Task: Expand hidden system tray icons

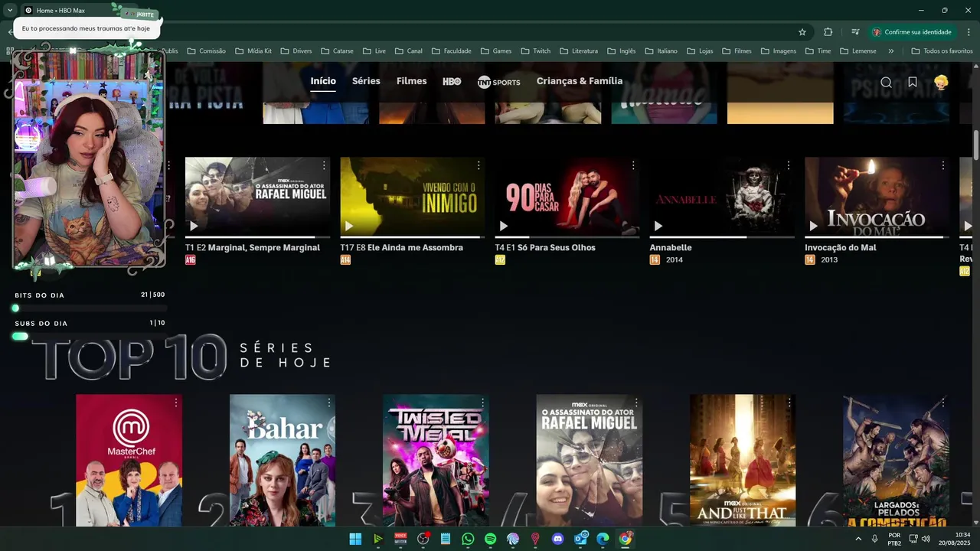Action: (857, 539)
